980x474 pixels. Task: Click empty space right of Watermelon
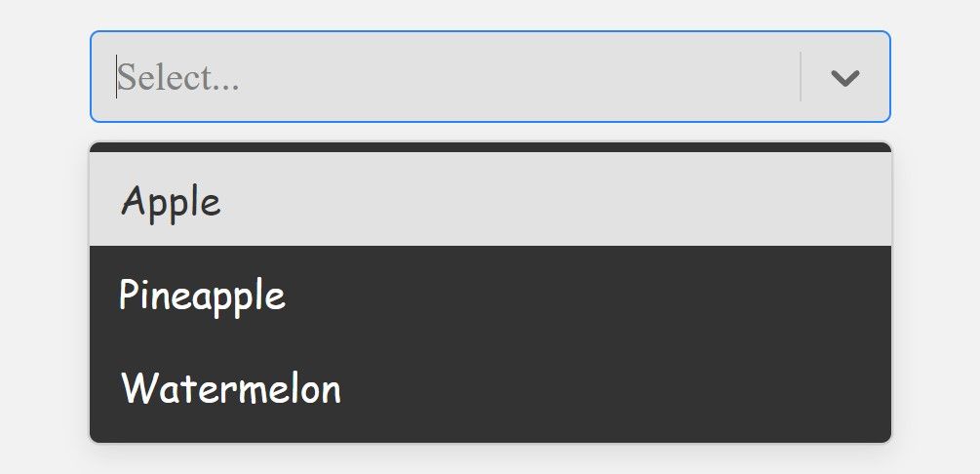coord(634,389)
